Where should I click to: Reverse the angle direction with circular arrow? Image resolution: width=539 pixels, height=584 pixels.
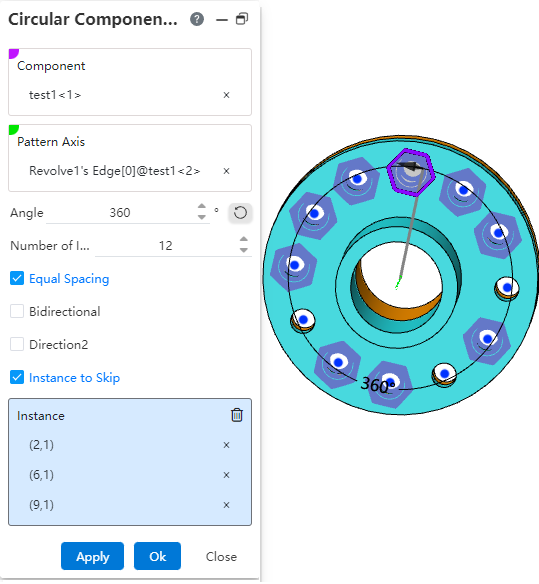[x=240, y=213]
